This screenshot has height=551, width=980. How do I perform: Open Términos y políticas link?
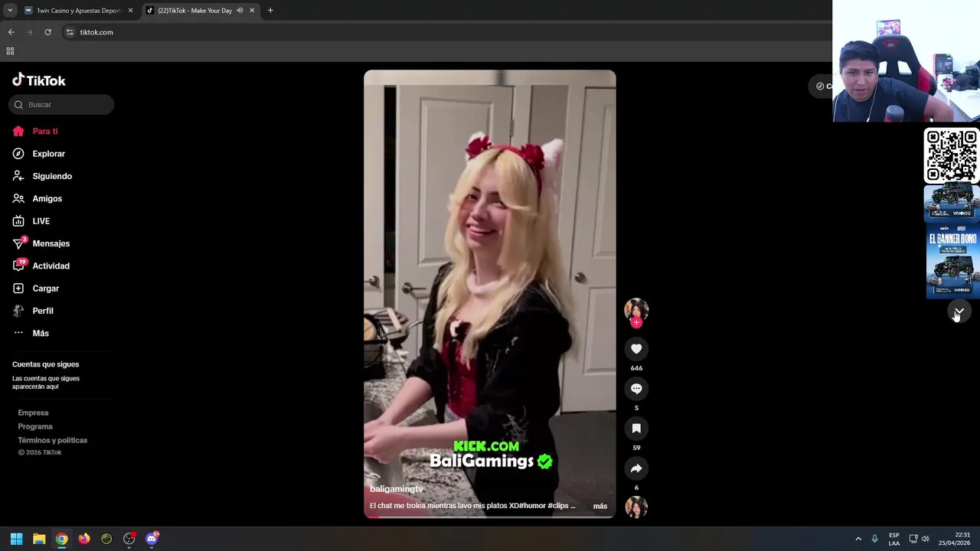[53, 441]
